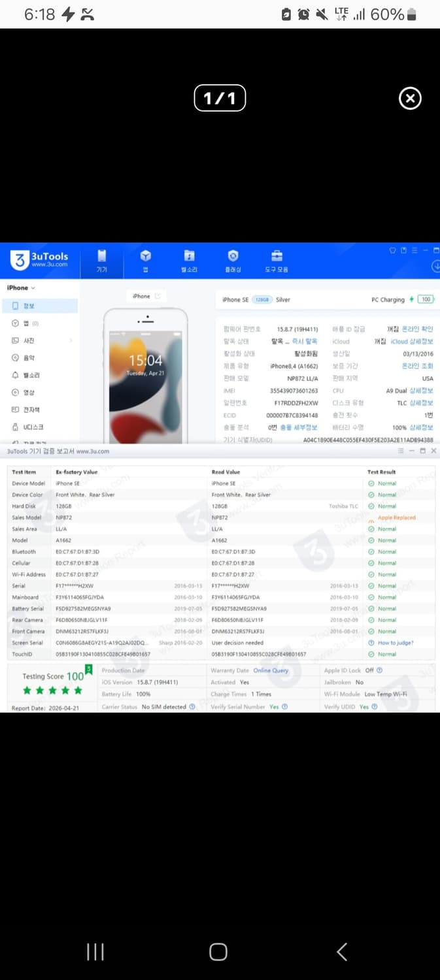The image size is (440, 980).
Task: Open 전자책 e-book in the sidebar
Action: click(x=26, y=410)
